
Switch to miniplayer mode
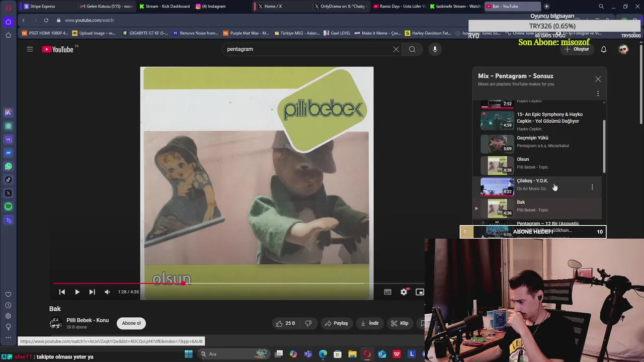point(420,292)
